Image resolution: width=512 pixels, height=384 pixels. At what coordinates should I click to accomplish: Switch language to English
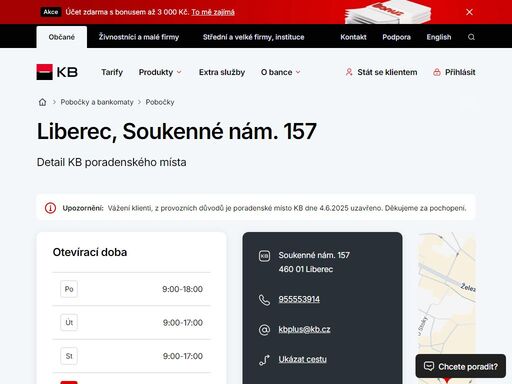click(x=439, y=37)
